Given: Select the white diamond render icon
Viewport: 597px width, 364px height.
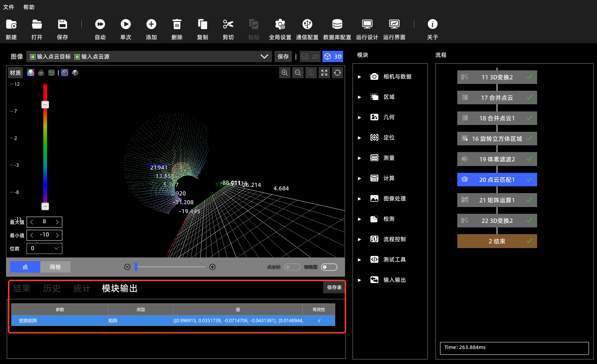Looking at the screenshot, I should (x=75, y=73).
